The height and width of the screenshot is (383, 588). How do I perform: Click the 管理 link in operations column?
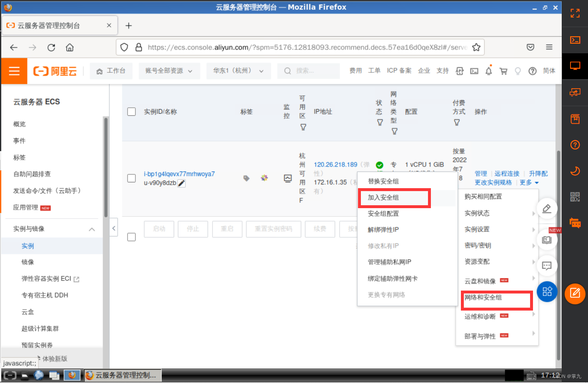tap(481, 174)
